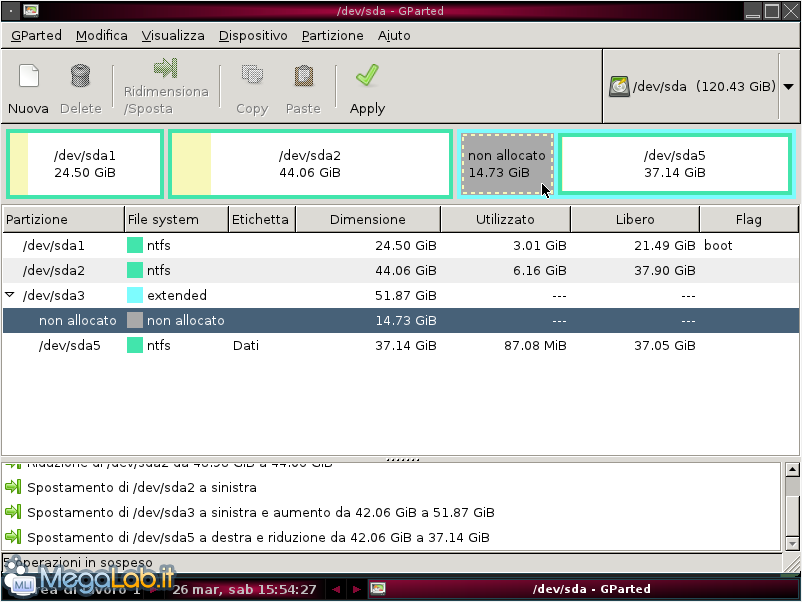Select the /dev/sda2 row in the partition list
802x602 pixels.
coord(401,271)
